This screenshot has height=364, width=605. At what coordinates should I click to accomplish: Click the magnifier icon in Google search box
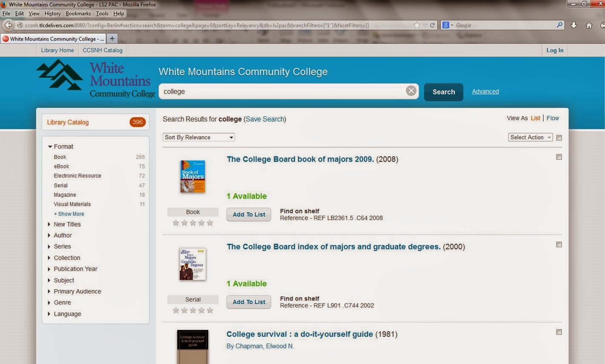(x=559, y=25)
